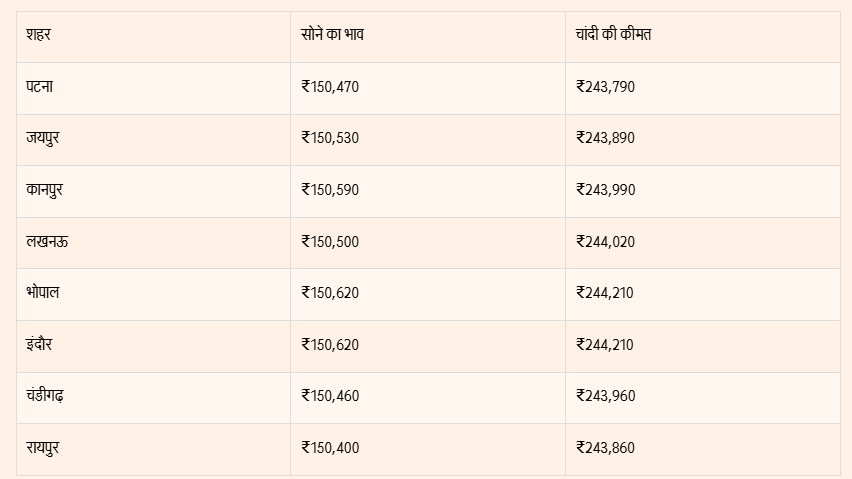Select the लखनऊ city cell
The width and height of the screenshot is (852, 479).
click(x=47, y=242)
